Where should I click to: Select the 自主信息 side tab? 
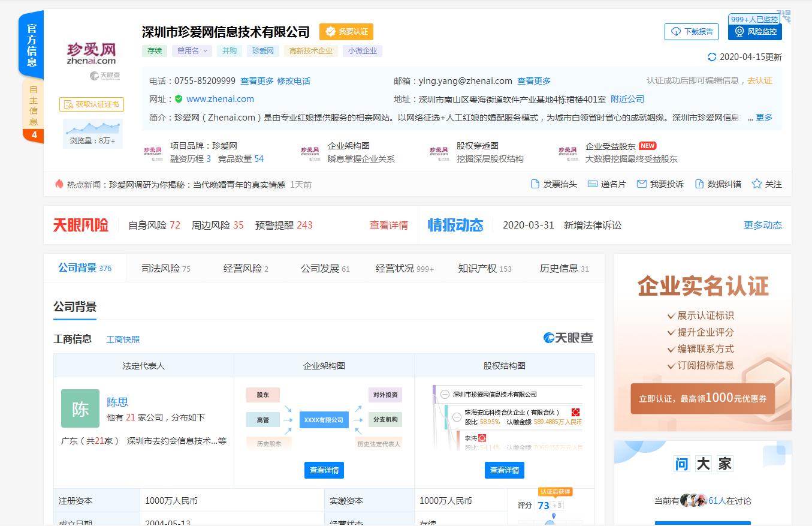[x=33, y=106]
